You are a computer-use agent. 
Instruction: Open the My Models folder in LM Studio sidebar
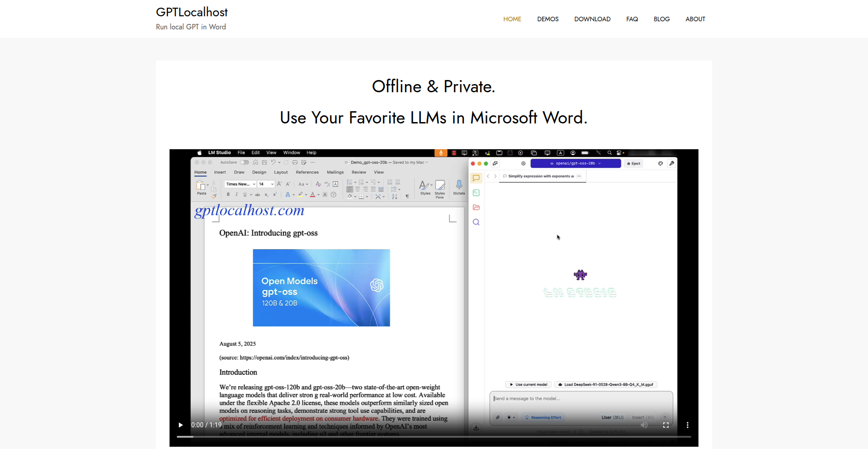coord(476,208)
